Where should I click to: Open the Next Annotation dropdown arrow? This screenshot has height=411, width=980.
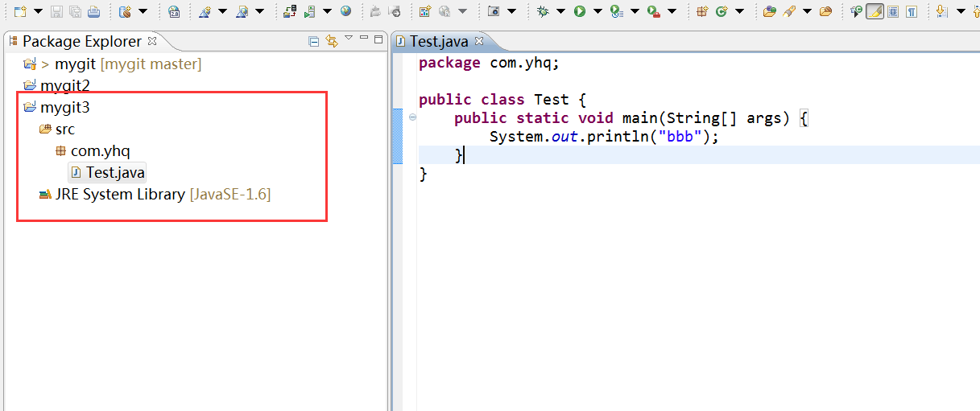point(960,11)
